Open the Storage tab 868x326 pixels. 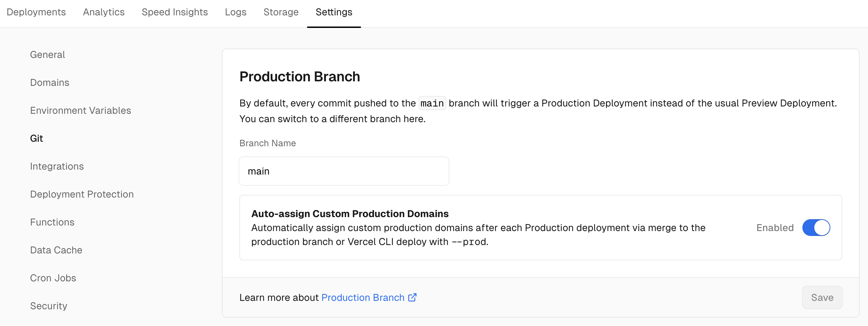click(281, 12)
